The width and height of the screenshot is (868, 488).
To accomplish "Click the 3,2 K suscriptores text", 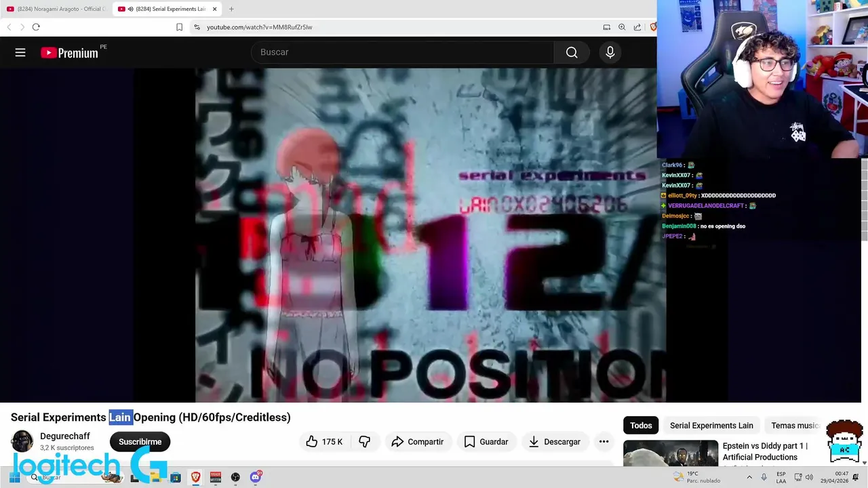I will click(66, 448).
